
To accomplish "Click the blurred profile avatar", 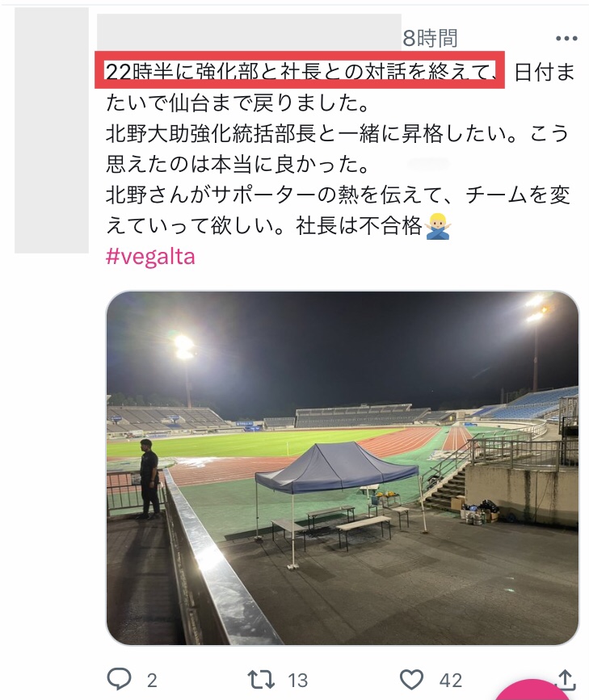I will click(52, 130).
